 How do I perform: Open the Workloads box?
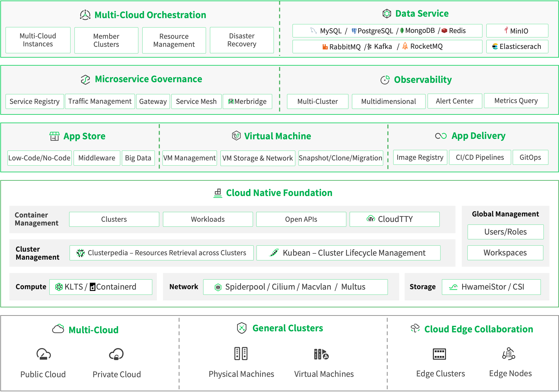208,219
